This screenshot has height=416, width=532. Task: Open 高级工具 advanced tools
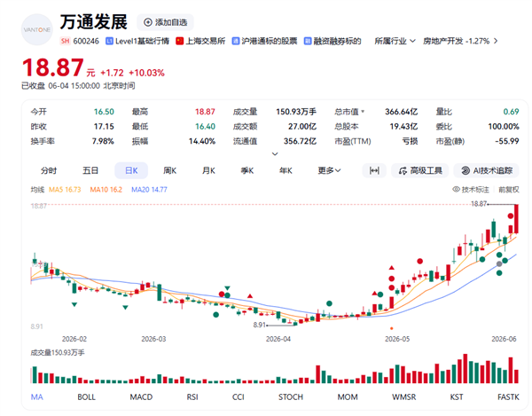tap(420, 170)
